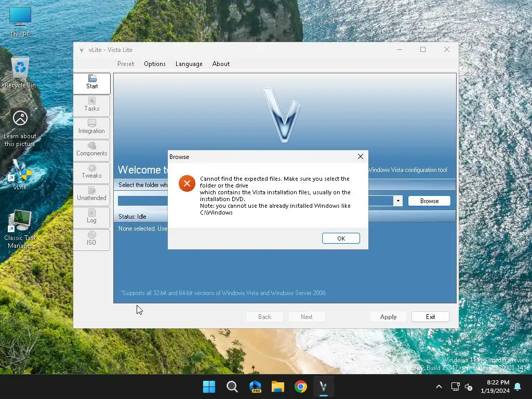Click the Next button
The height and width of the screenshot is (399, 532).
(x=307, y=316)
